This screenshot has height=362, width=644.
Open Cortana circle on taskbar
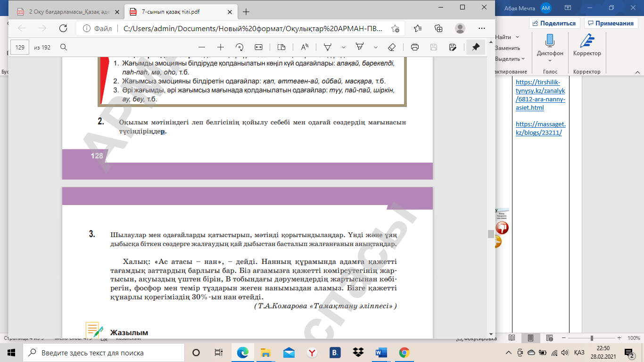point(196,353)
